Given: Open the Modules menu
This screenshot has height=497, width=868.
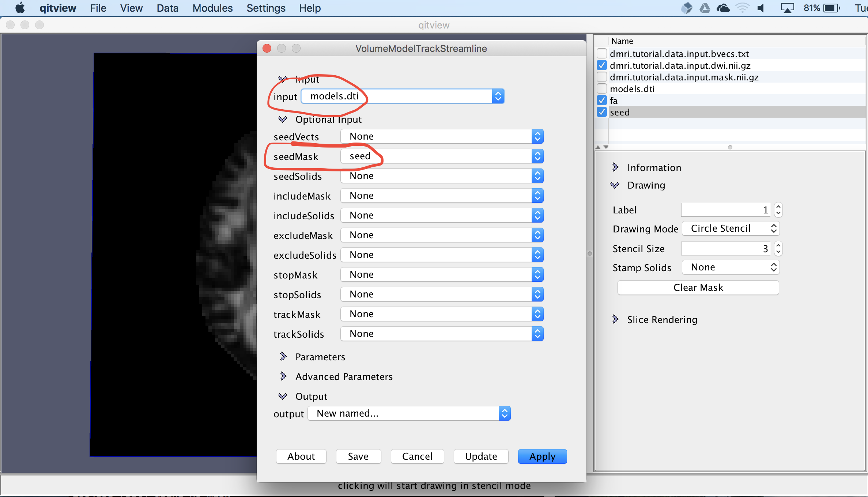Looking at the screenshot, I should point(212,8).
